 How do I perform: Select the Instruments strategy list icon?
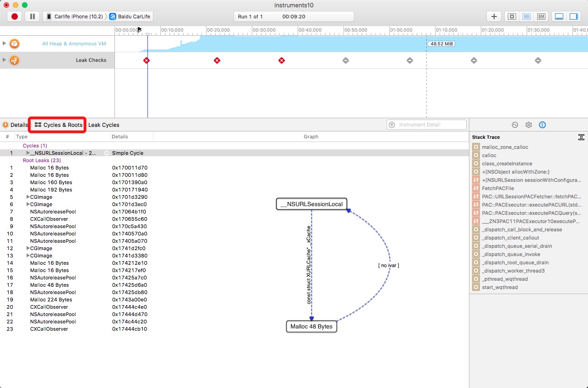tap(526, 16)
